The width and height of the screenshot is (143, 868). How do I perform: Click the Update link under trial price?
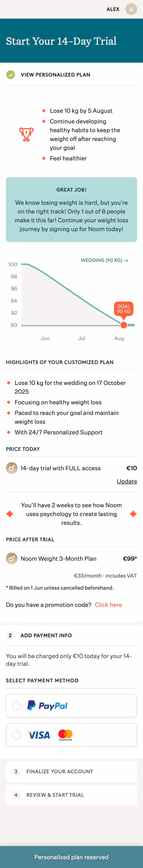point(127,481)
